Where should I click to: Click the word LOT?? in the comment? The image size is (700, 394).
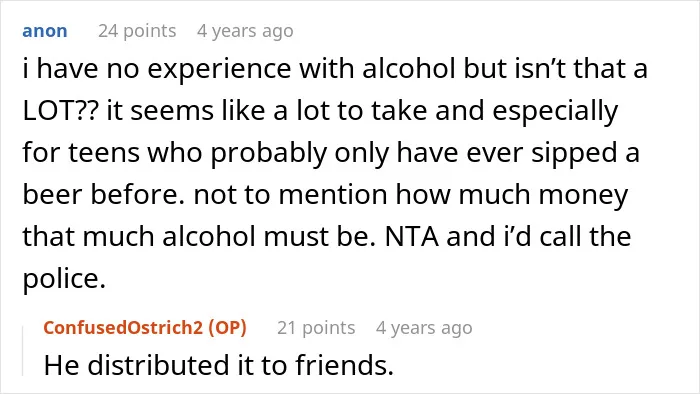coord(60,111)
